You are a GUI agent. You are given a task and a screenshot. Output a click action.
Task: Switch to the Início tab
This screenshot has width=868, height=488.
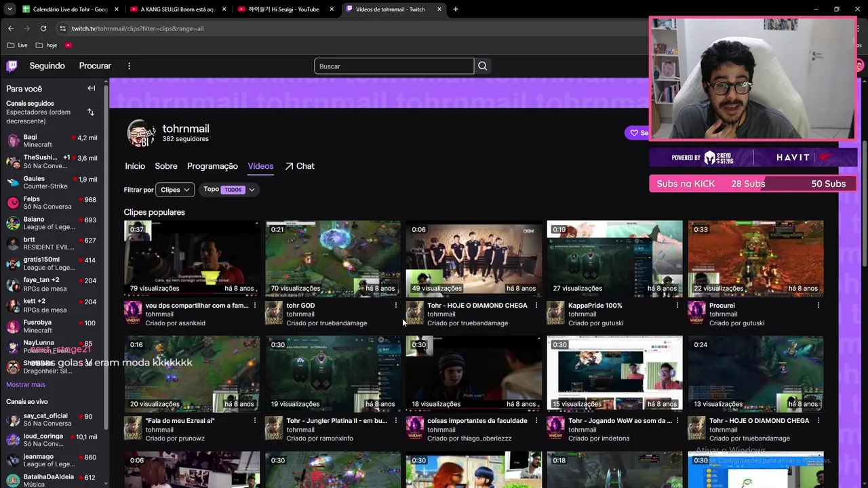pos(135,166)
